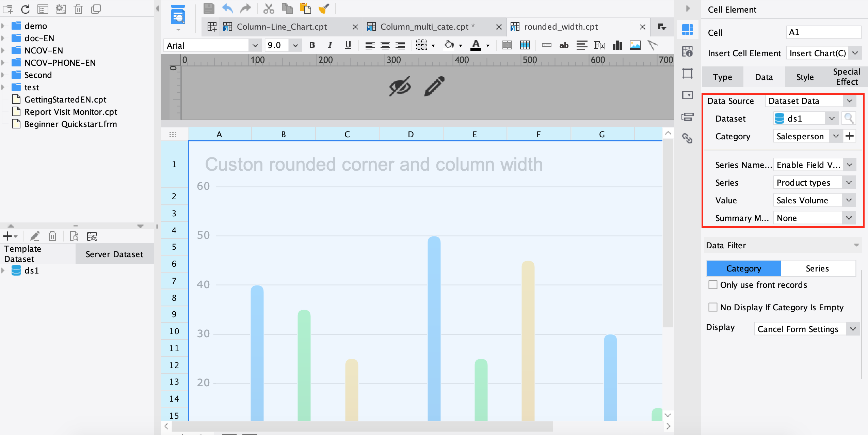Image resolution: width=868 pixels, height=435 pixels.
Task: Expand the demo folder tree node
Action: point(3,26)
